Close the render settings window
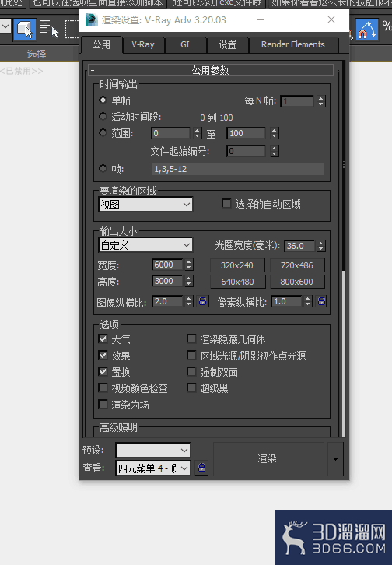Viewport: 392px width, 565px height. point(331,19)
